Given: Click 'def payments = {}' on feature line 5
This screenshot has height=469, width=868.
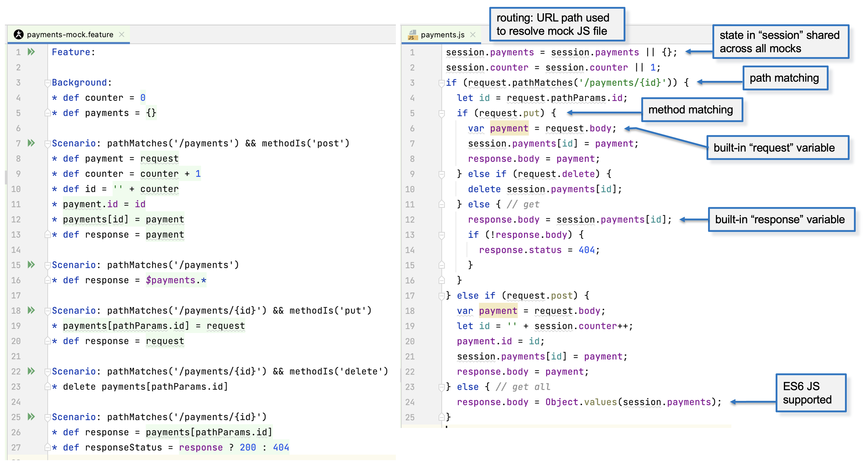Looking at the screenshot, I should click(110, 113).
